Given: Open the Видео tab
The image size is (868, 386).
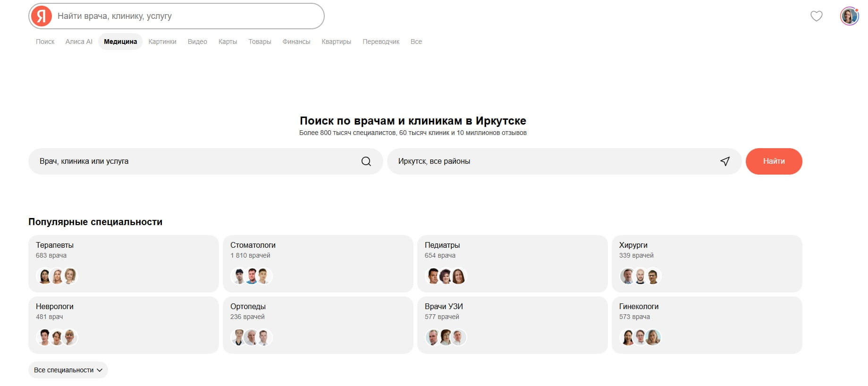Looking at the screenshot, I should pos(197,42).
